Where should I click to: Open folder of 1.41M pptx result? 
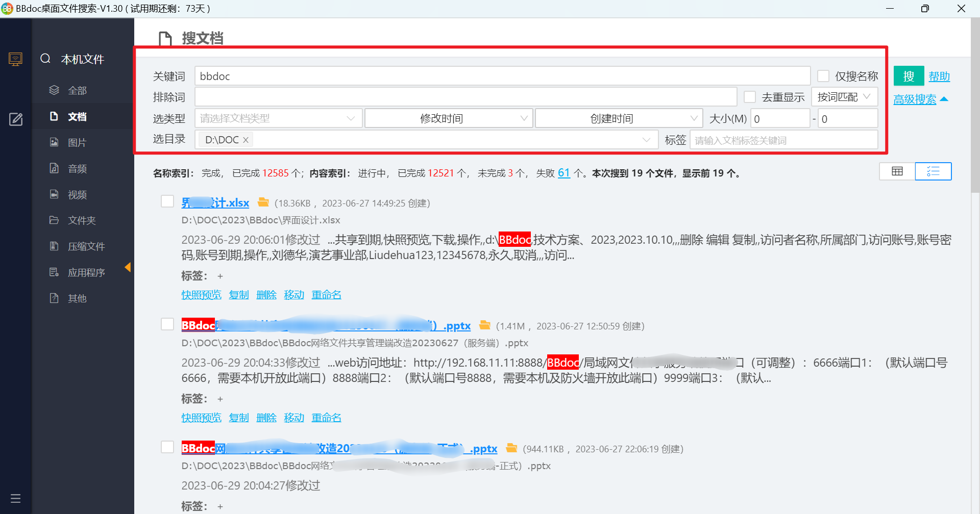click(485, 325)
